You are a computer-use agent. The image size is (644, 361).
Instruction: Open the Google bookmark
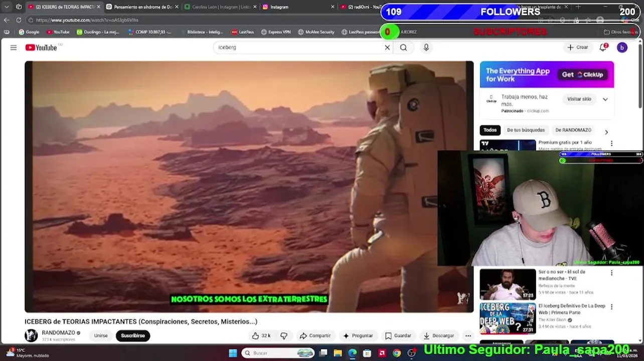[29, 32]
